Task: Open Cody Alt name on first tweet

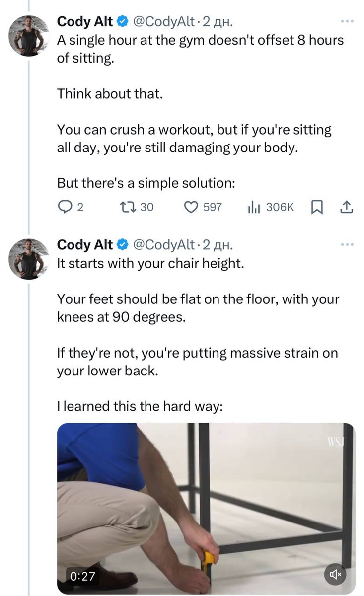Action: [85, 22]
